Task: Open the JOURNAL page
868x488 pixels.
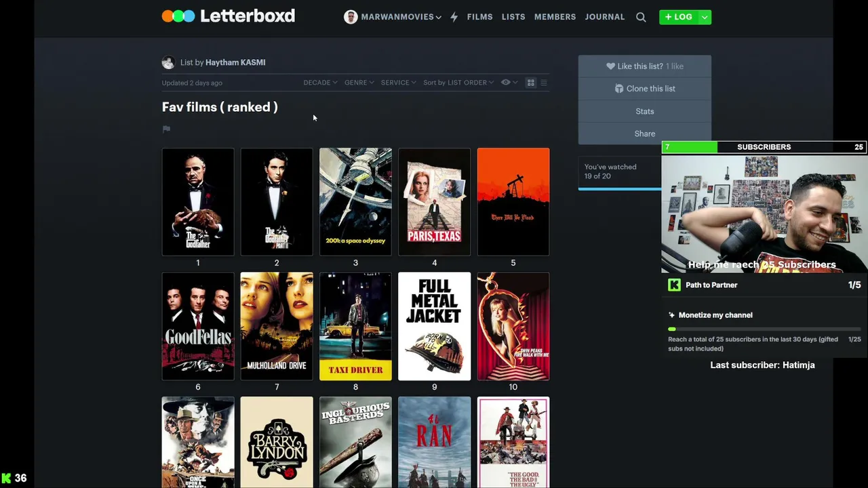Action: tap(605, 17)
